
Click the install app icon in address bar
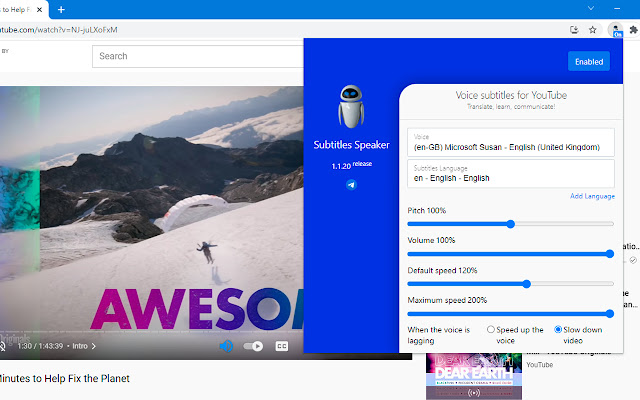point(575,30)
